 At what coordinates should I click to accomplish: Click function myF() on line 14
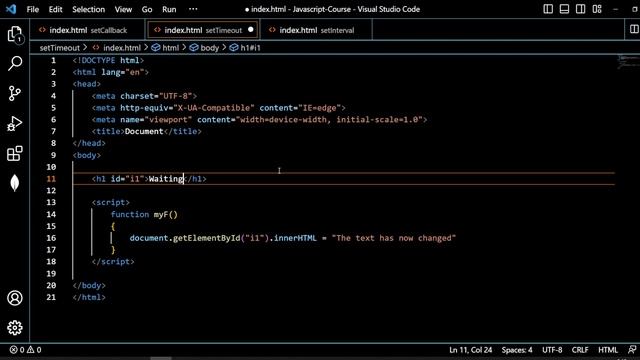pos(144,214)
